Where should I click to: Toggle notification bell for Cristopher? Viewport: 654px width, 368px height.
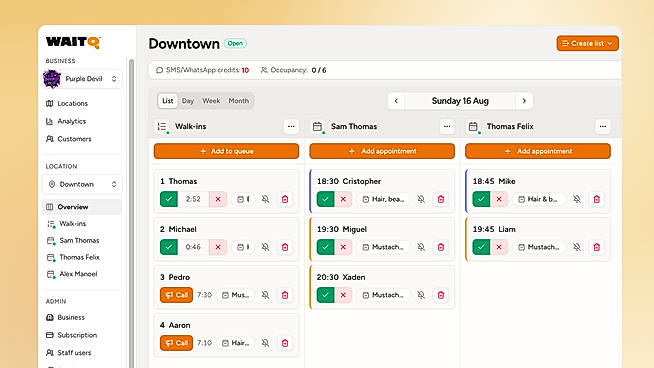coord(421,199)
